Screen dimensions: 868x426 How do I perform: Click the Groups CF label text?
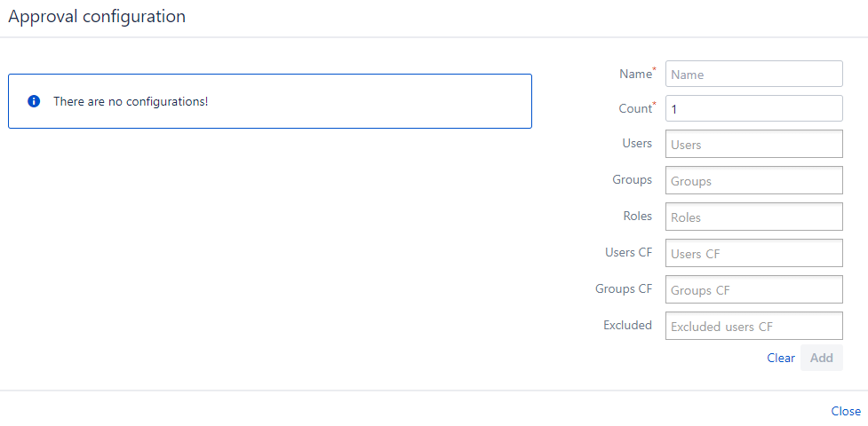pos(624,288)
